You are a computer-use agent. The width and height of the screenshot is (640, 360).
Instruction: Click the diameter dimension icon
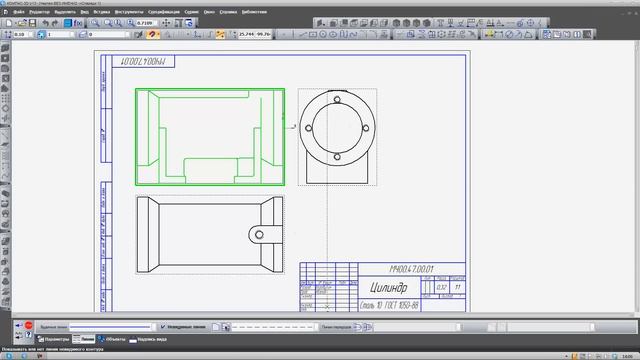(x=509, y=35)
